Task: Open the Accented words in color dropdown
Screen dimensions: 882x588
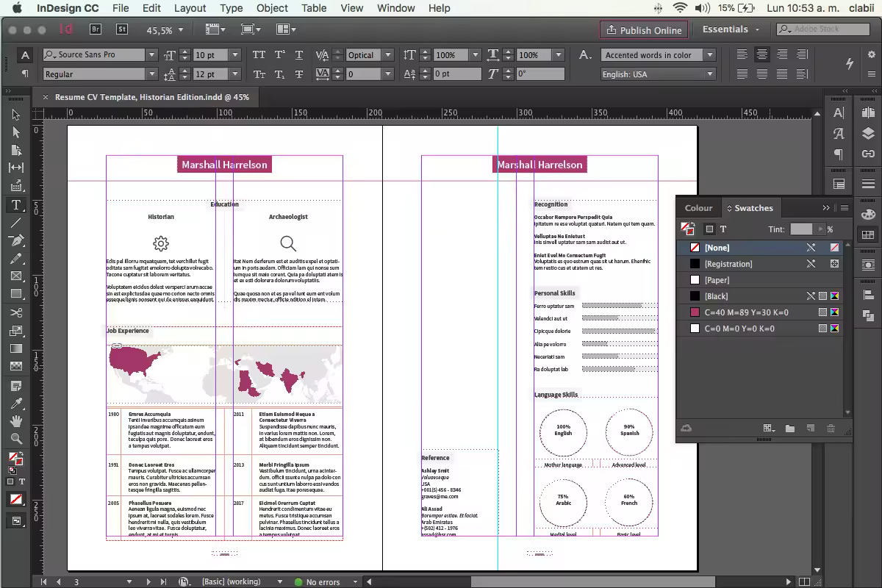Action: tap(710, 55)
